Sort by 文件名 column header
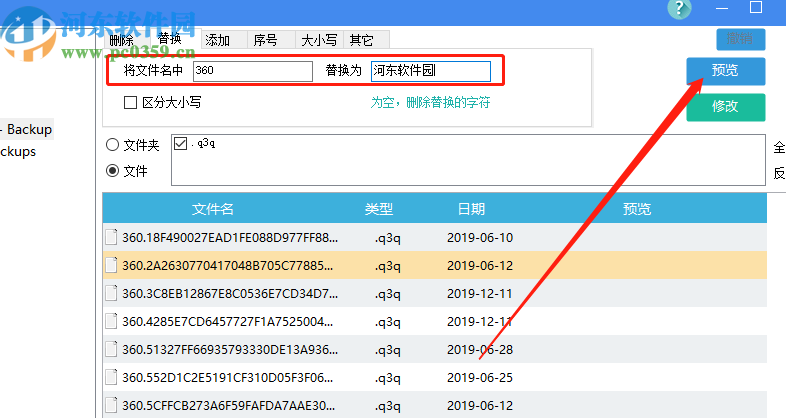 213,209
